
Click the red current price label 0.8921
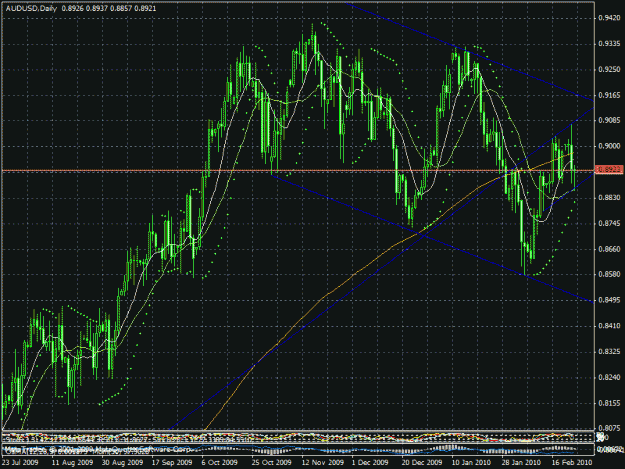[609, 170]
